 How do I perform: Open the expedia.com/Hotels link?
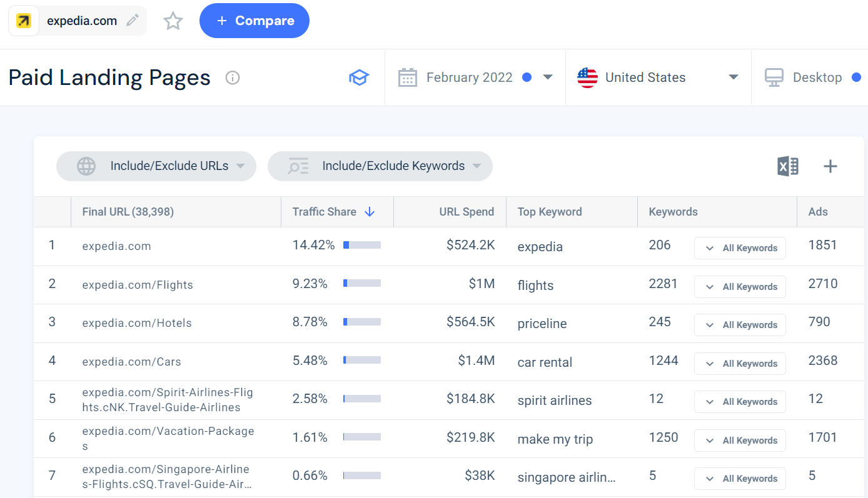click(137, 322)
